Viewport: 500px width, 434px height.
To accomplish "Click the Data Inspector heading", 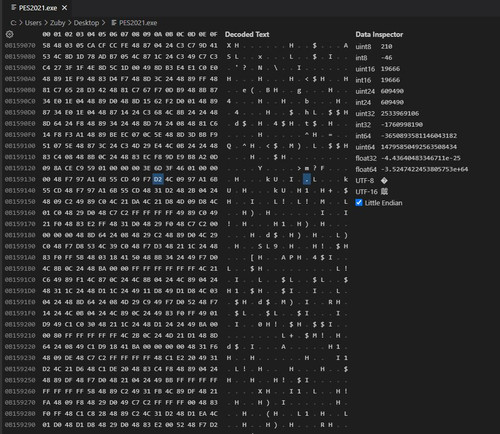I will [x=379, y=34].
